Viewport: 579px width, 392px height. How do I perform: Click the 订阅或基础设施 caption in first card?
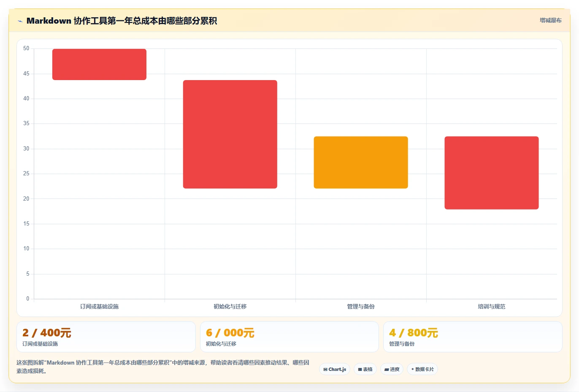pyautogui.click(x=40, y=344)
